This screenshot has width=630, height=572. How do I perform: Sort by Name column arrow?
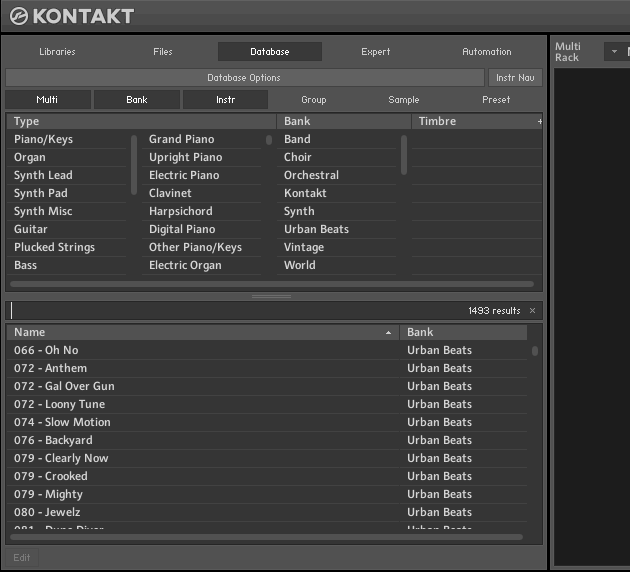(388, 332)
